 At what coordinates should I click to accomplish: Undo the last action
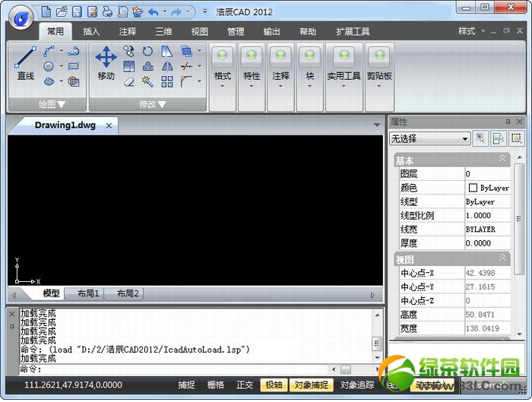pos(154,12)
